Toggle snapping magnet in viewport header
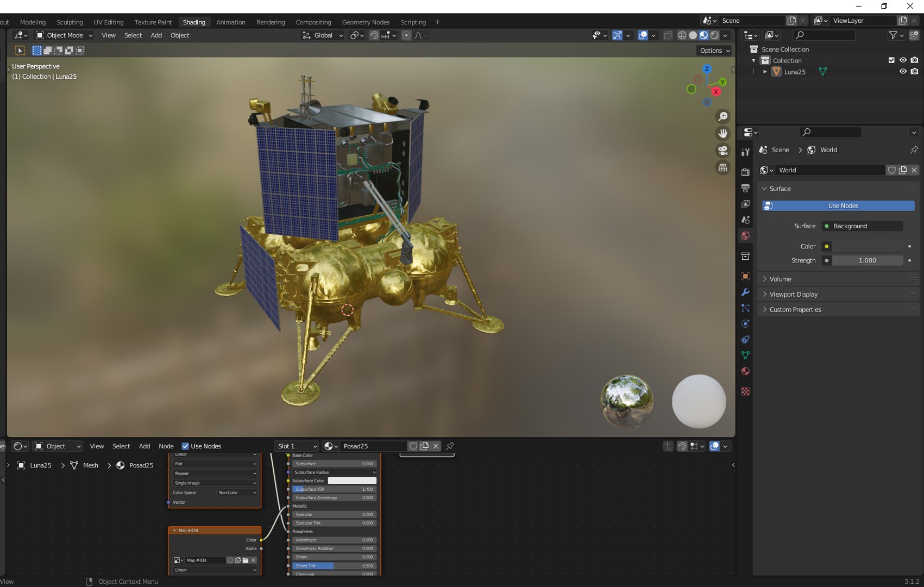The width and height of the screenshot is (924, 587). click(374, 35)
